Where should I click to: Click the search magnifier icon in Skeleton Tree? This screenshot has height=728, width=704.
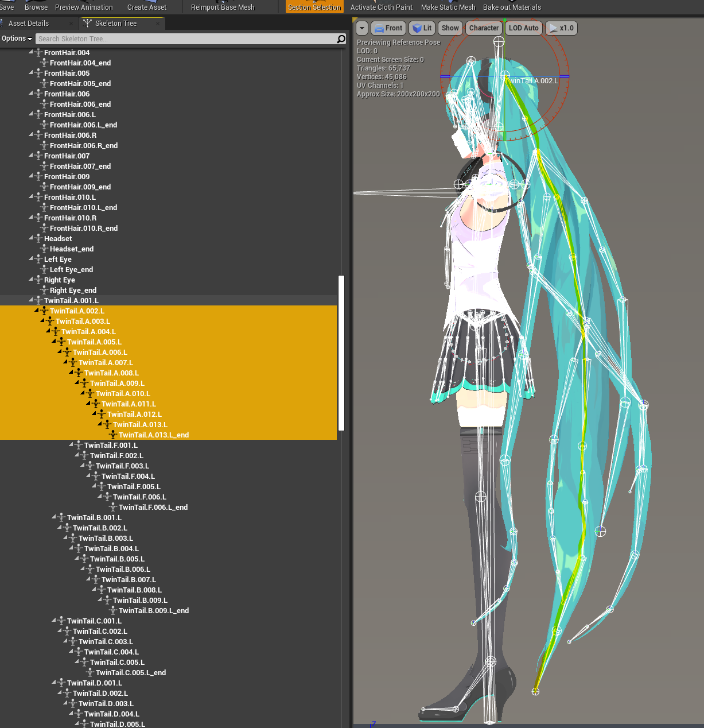point(341,38)
